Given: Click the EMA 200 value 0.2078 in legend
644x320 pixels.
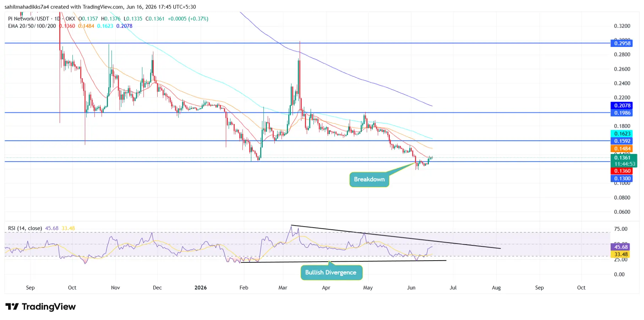Looking at the screenshot, I should click(124, 26).
